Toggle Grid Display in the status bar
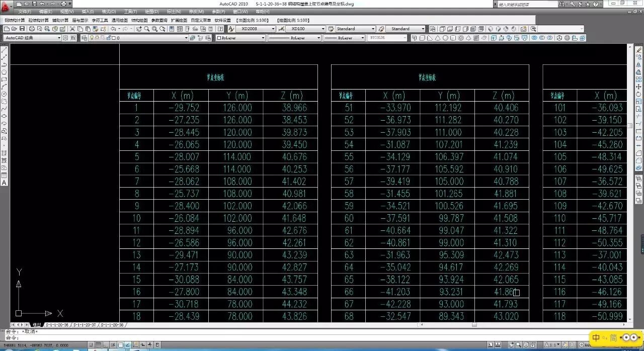Screen dimensions: 644x351 pyautogui.click(x=98, y=345)
